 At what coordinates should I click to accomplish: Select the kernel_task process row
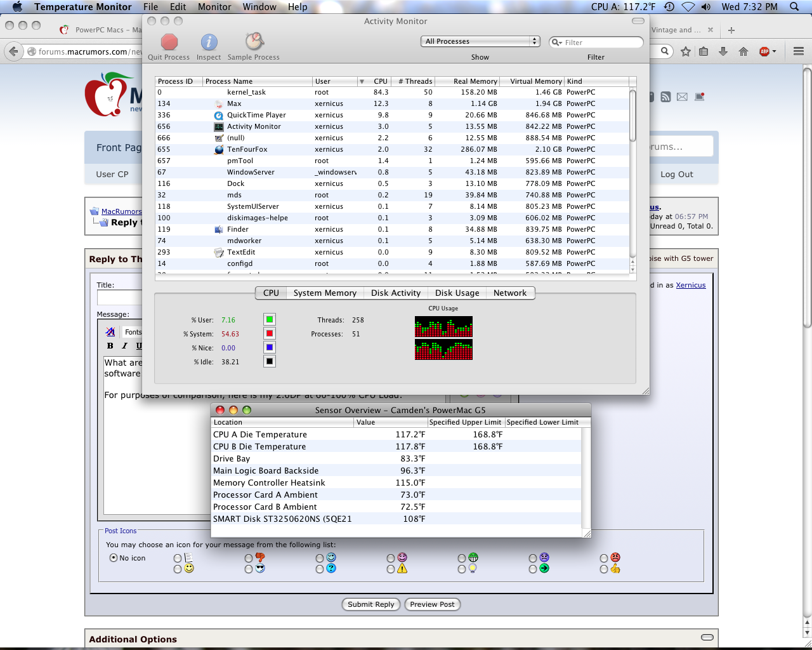pos(392,92)
